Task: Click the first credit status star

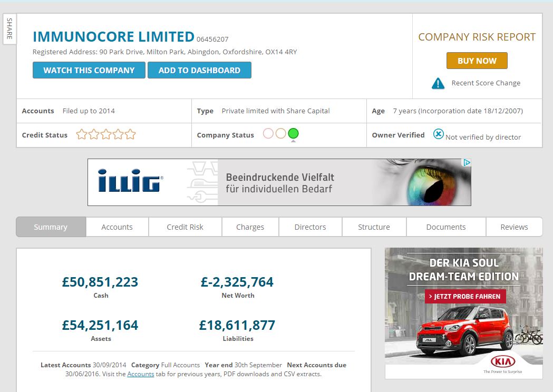Action: 82,134
